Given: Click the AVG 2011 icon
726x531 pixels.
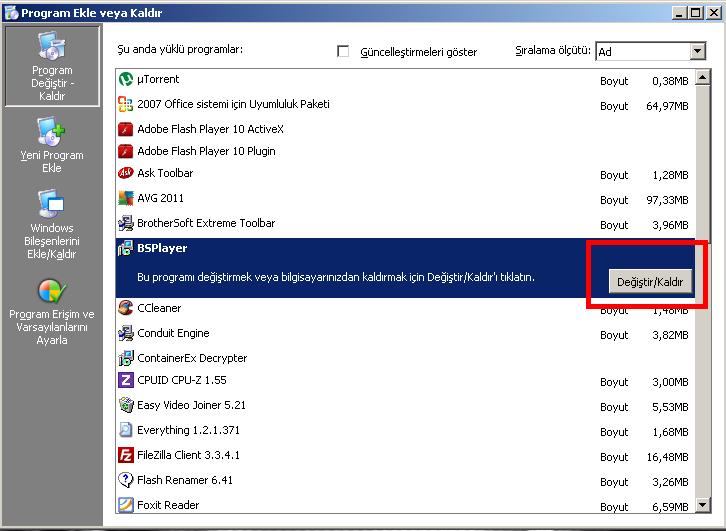Looking at the screenshot, I should coord(125,198).
